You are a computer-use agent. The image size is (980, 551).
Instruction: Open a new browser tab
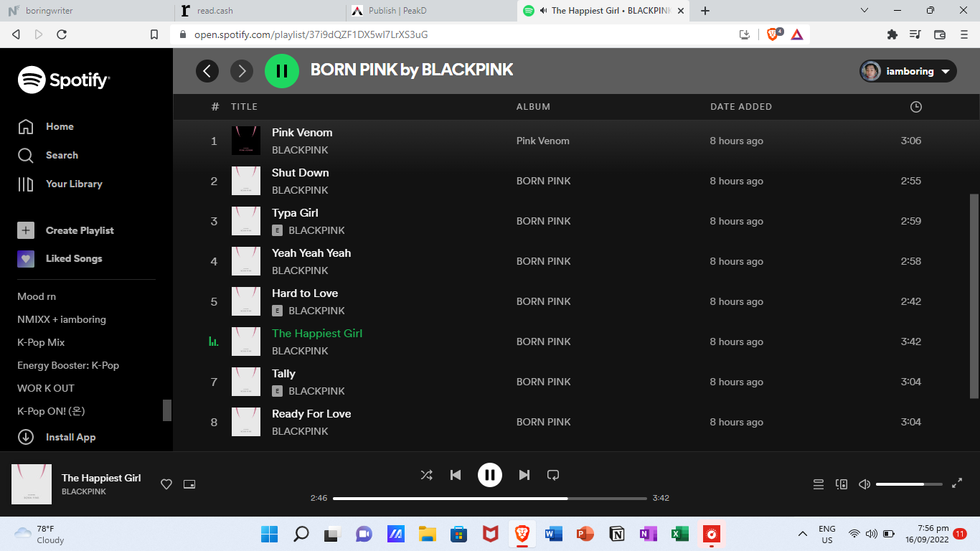[x=705, y=11]
